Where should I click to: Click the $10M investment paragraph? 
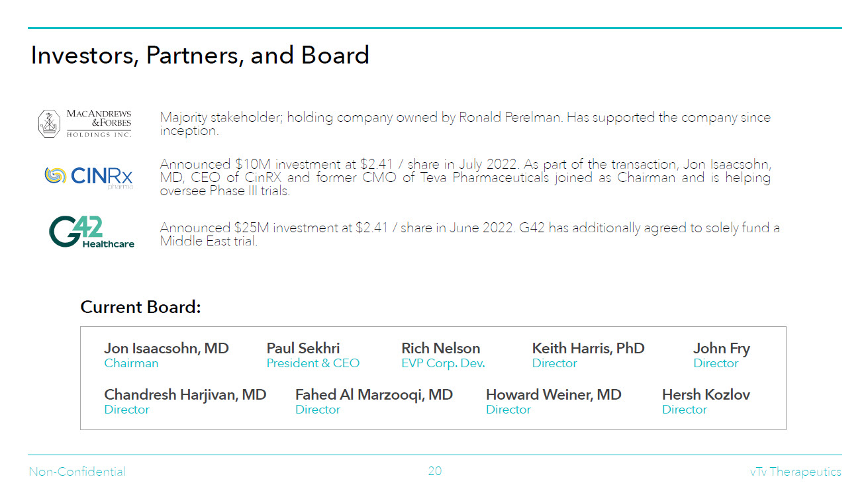click(x=465, y=177)
